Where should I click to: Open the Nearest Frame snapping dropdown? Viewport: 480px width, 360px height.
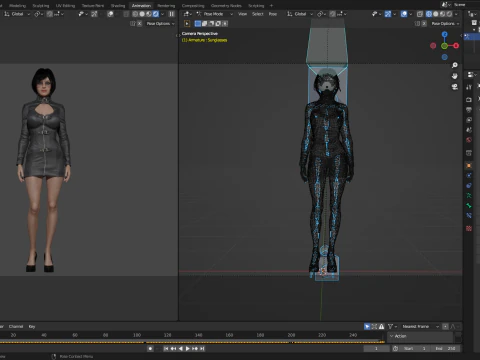(420, 326)
